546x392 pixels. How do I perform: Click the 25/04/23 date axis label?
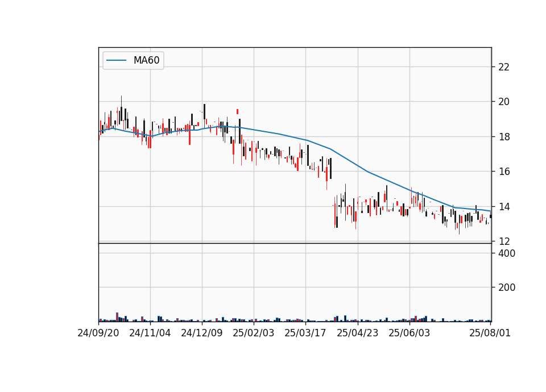(358, 333)
